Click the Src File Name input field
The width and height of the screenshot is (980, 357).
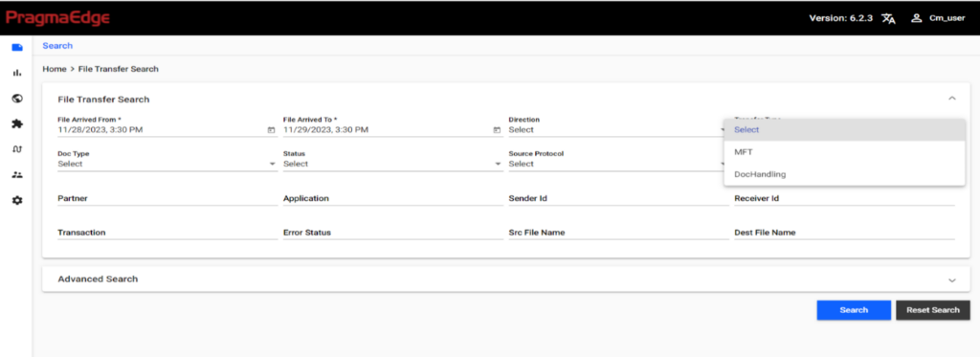pyautogui.click(x=618, y=233)
